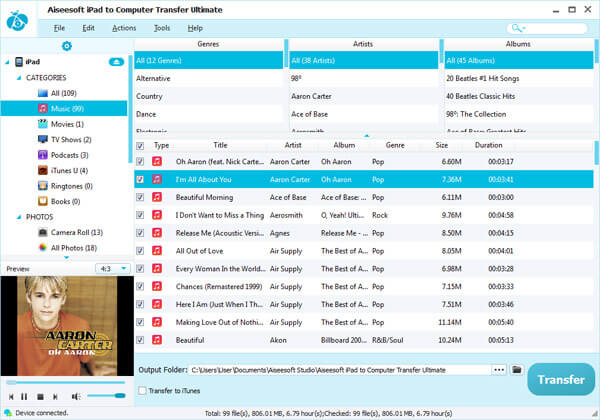
Task: Collapse the PHOTOS section
Action: 19,217
